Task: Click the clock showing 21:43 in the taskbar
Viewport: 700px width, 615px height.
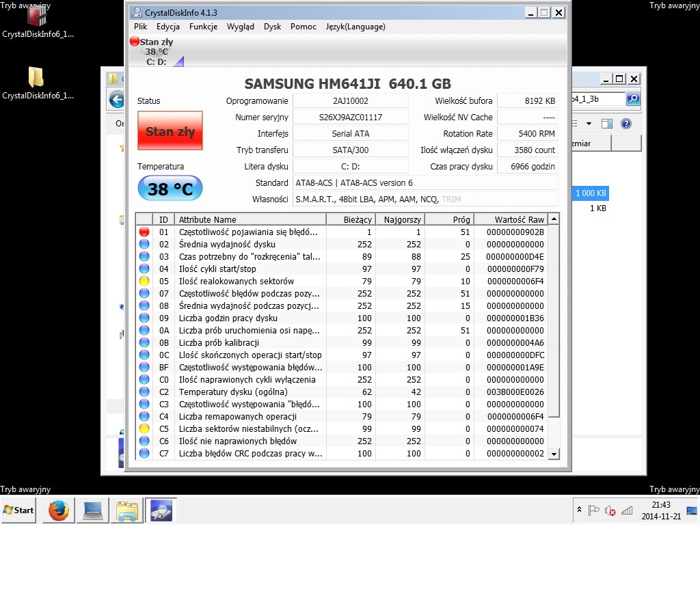Action: pyautogui.click(x=661, y=505)
